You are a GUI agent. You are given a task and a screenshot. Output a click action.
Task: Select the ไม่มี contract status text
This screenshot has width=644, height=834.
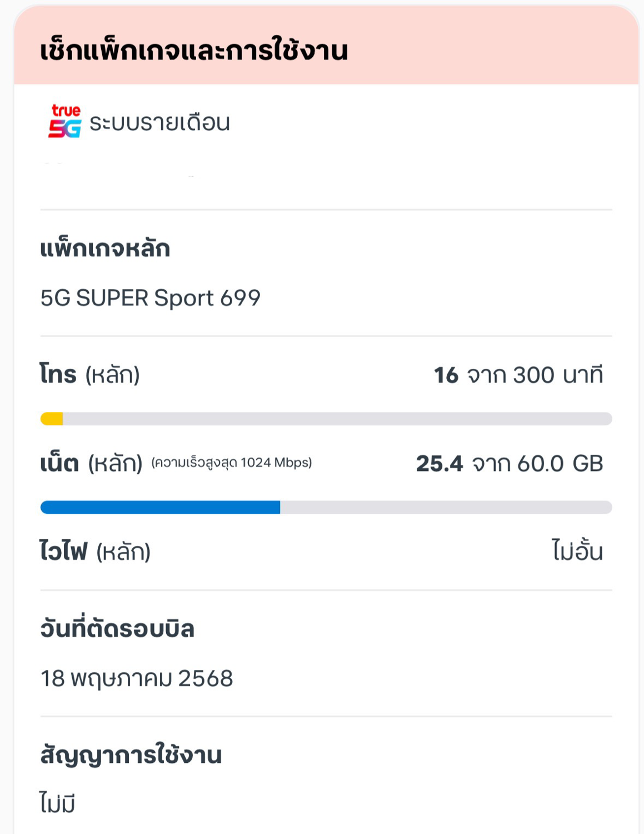pos(57,803)
